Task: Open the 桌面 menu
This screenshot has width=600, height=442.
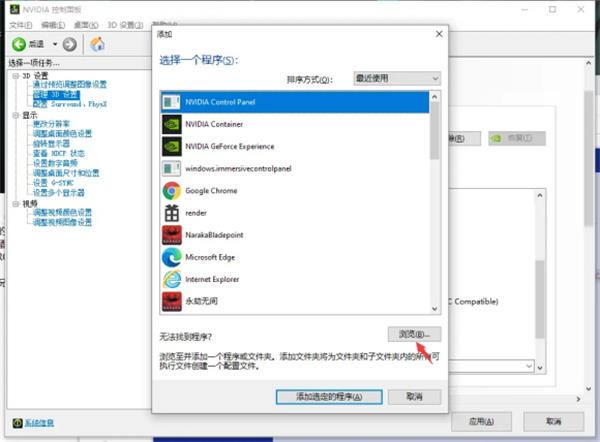Action: (x=86, y=25)
